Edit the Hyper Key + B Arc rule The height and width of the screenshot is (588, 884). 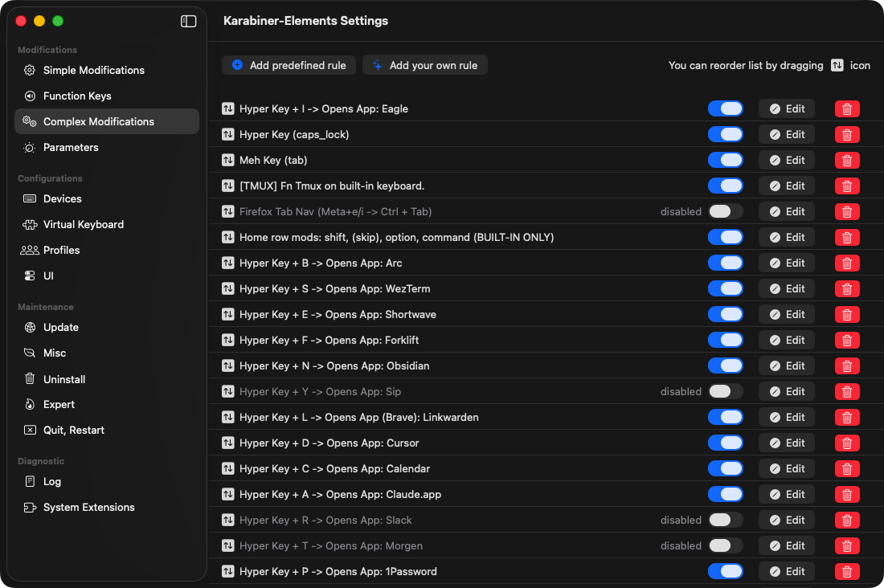click(x=787, y=263)
